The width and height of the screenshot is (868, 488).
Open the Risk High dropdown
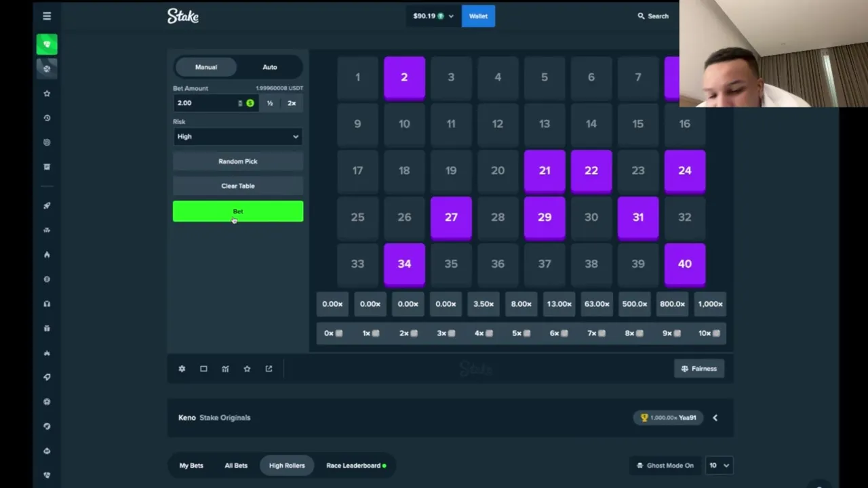[x=237, y=136]
